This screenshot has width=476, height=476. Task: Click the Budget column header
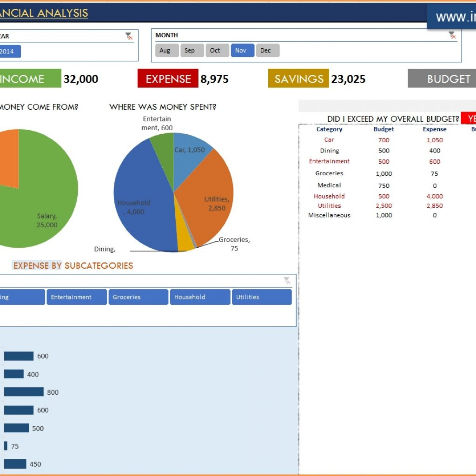click(384, 129)
